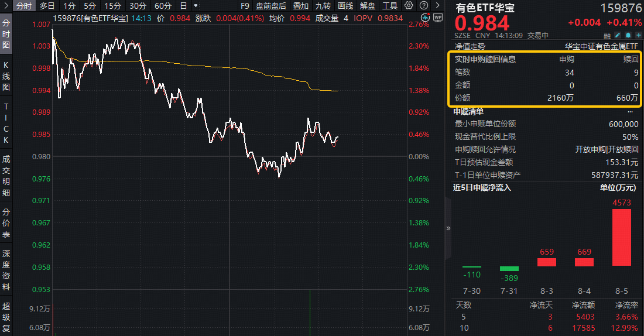644x336 pixels.
Task: Click the 5-day 净流额 value 5403
Action: [x=585, y=317]
